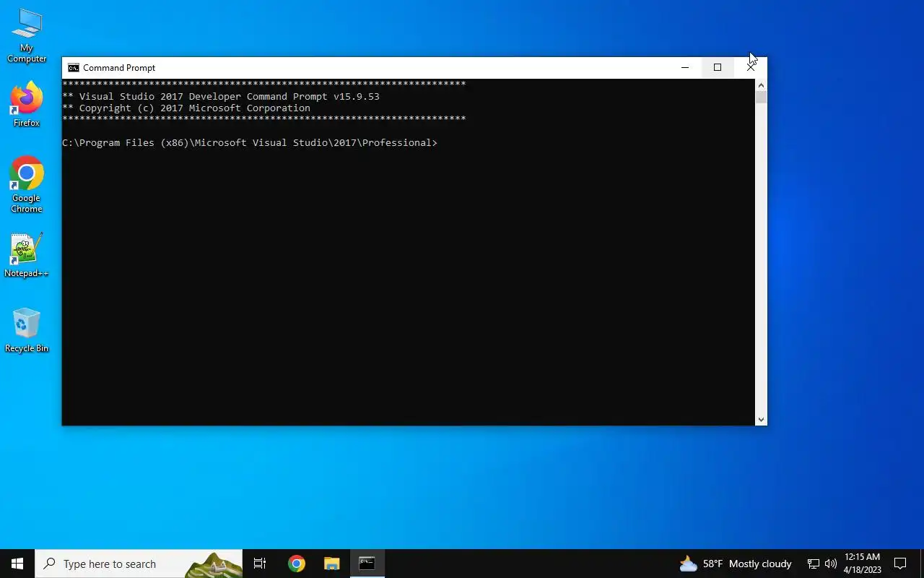
Task: Click the Visual Studio 2017 Developer Command Prompt line
Action: (x=221, y=97)
